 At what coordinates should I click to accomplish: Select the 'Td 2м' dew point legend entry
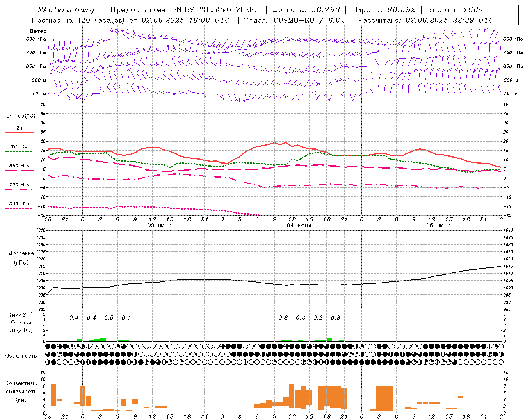pos(19,147)
